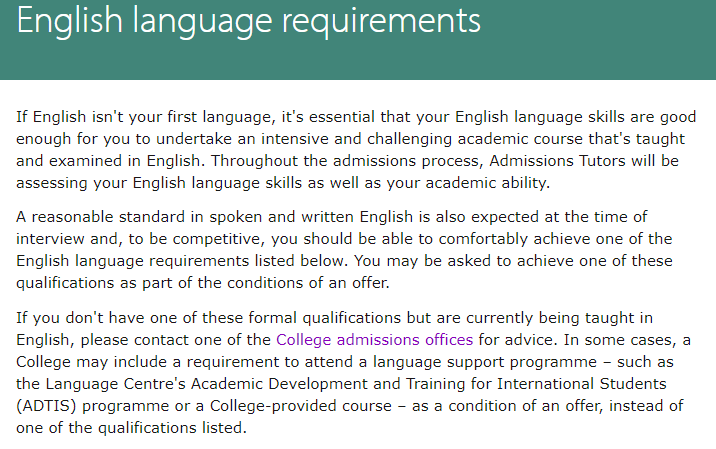The height and width of the screenshot is (449, 716).
Task: Click the word 'ADTIS' in parentheses
Action: (46, 406)
